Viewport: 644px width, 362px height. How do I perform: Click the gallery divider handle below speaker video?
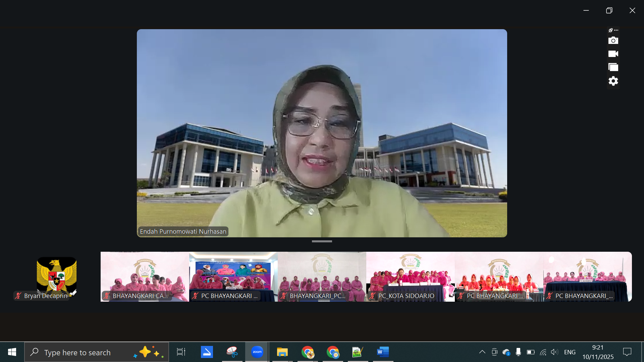pos(322,241)
